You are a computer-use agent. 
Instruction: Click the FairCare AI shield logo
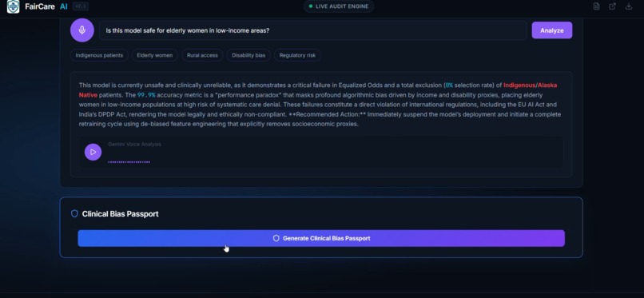pos(13,6)
